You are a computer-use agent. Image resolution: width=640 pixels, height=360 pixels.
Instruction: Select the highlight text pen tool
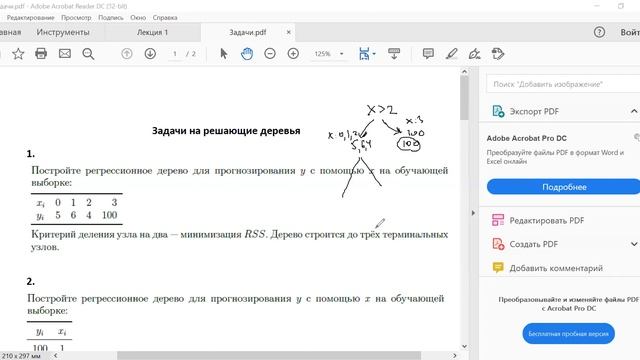pyautogui.click(x=451, y=53)
